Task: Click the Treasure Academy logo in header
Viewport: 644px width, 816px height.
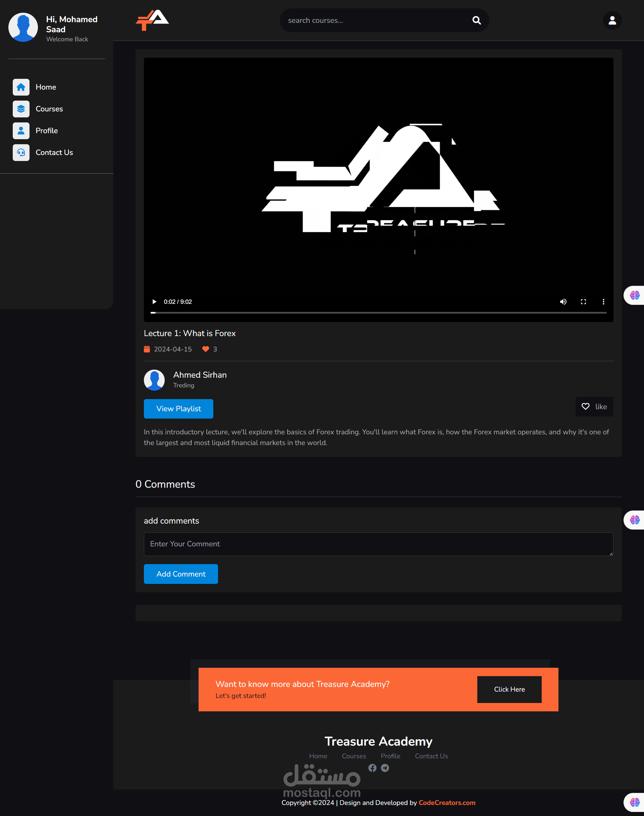Action: click(152, 20)
